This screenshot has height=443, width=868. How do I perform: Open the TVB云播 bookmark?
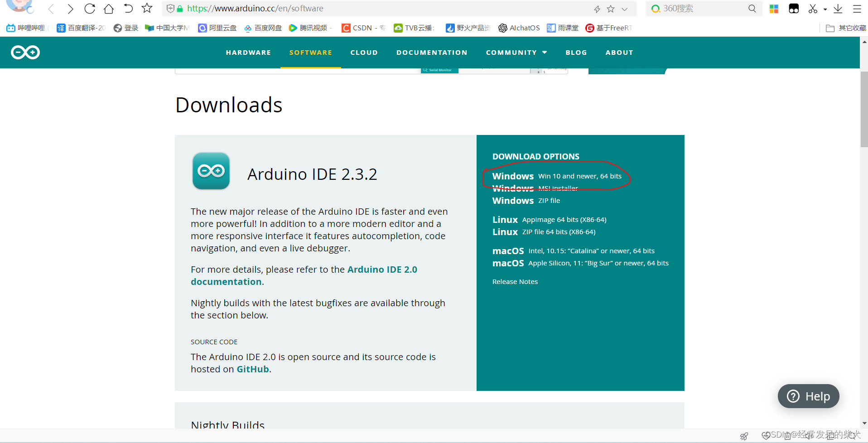point(414,28)
